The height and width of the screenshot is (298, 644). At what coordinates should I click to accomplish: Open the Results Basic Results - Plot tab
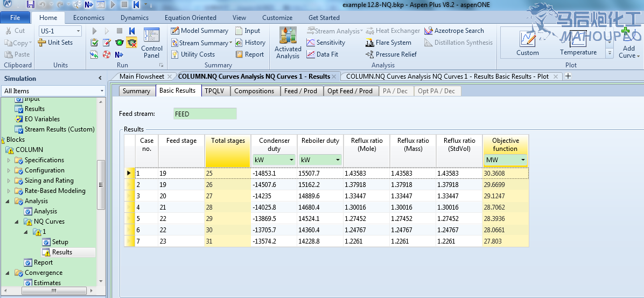(x=447, y=77)
